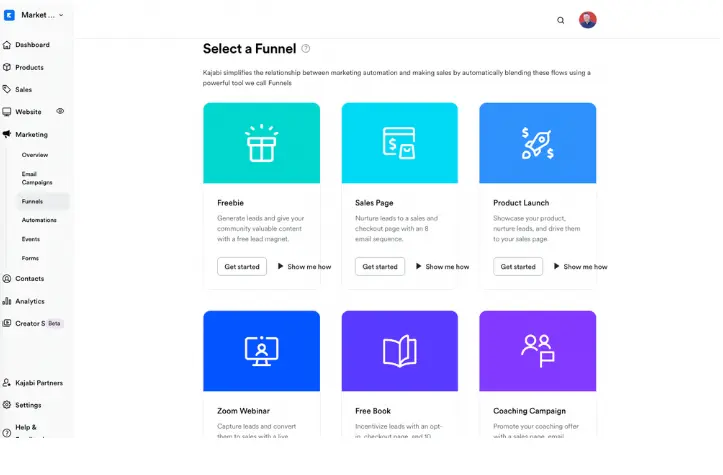Click the Contacts person icon

click(x=7, y=279)
